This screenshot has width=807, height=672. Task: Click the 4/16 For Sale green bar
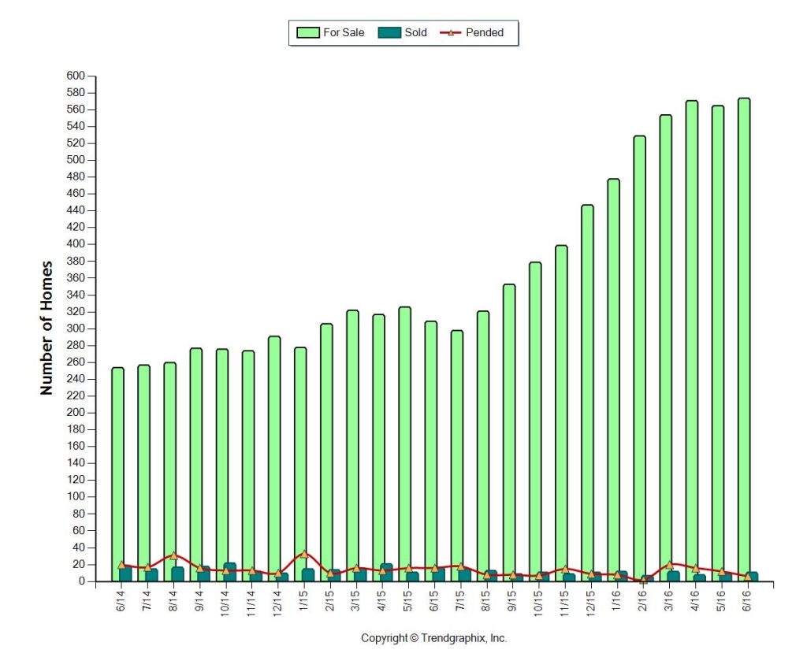(x=692, y=341)
